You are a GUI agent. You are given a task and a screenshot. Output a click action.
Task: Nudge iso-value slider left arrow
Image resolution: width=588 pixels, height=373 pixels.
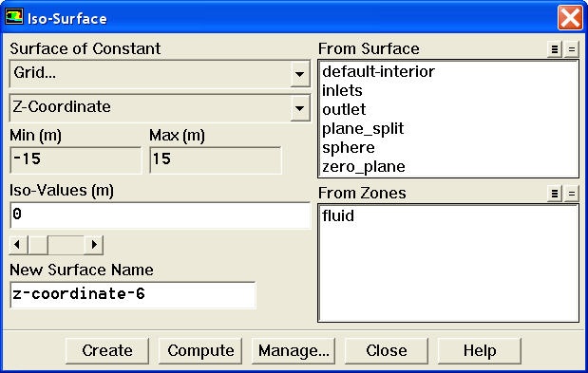click(18, 245)
